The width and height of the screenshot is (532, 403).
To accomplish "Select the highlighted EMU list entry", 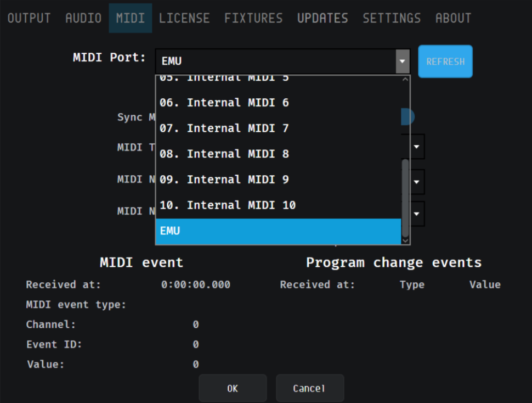I will click(278, 231).
